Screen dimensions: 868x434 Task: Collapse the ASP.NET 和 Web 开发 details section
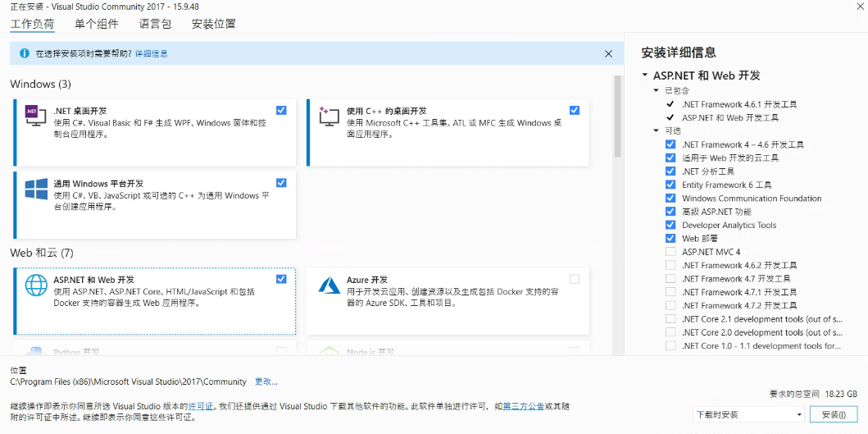point(645,75)
